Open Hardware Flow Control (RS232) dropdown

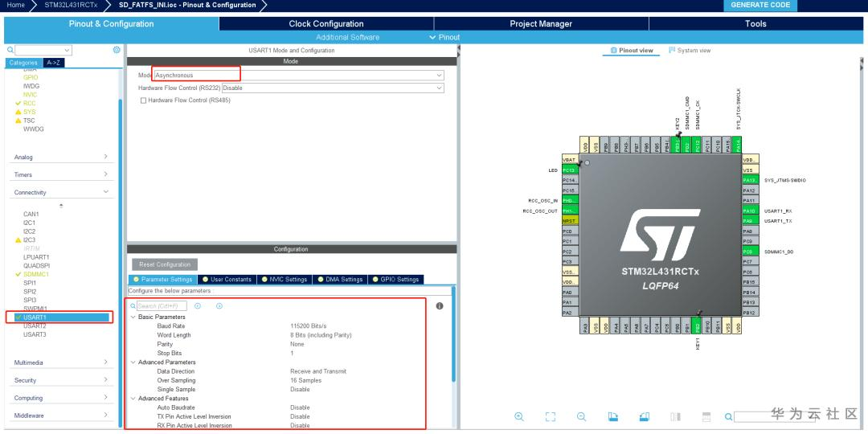pyautogui.click(x=333, y=88)
